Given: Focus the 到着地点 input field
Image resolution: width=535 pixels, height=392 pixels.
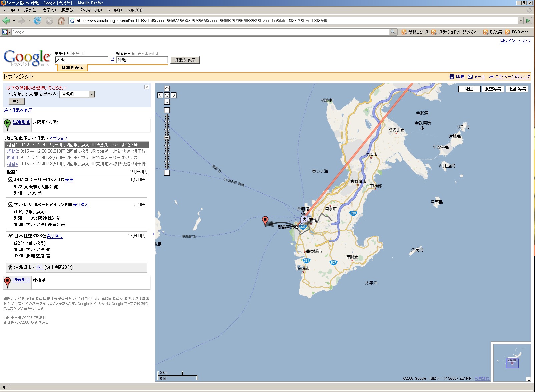Looking at the screenshot, I should (142, 60).
